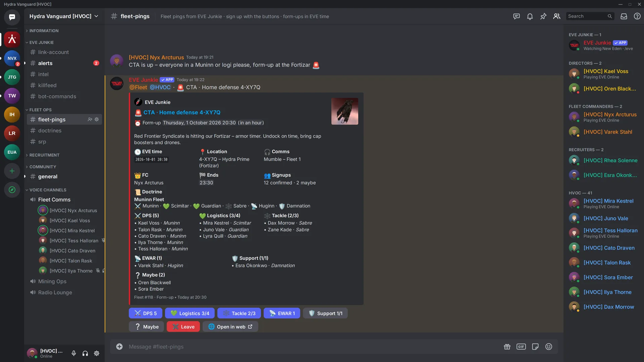The height and width of the screenshot is (362, 644).
Task: Click the Search field
Action: (x=590, y=16)
